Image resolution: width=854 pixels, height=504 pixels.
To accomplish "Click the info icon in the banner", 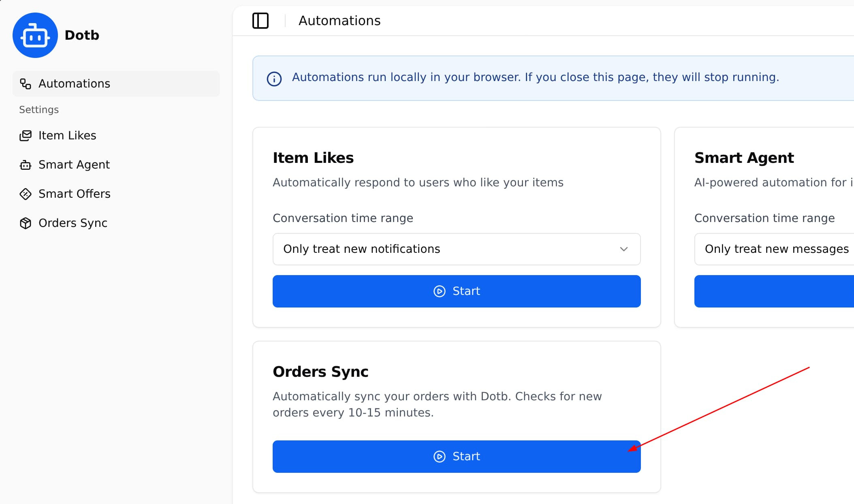I will coord(274,79).
